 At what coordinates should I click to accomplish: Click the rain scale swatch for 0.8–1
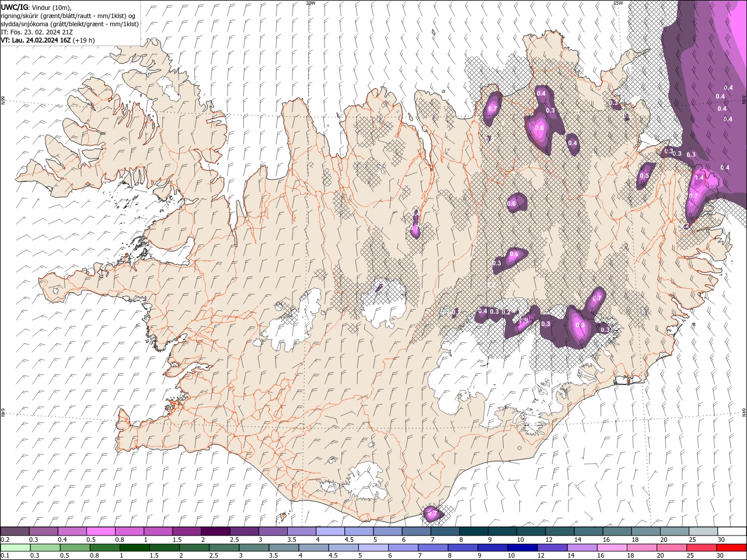coord(105,548)
